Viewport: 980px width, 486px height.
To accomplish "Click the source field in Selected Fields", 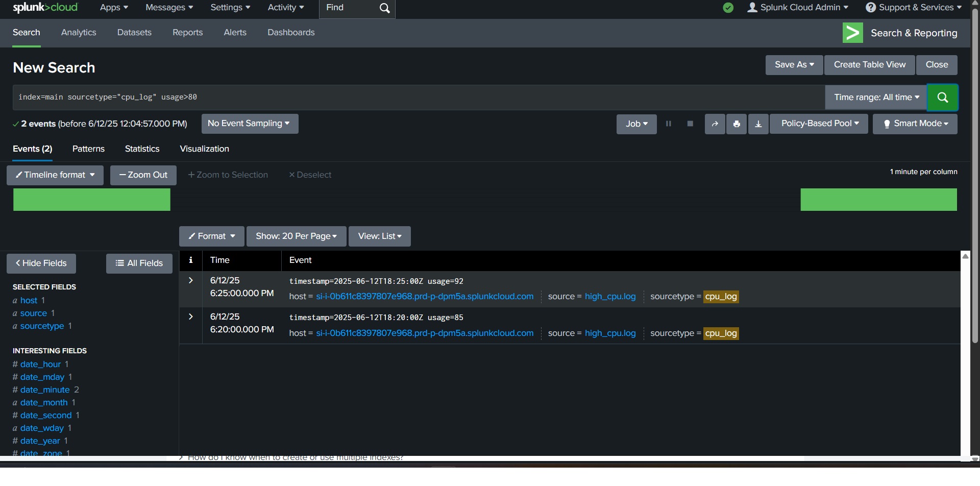I will coord(34,313).
